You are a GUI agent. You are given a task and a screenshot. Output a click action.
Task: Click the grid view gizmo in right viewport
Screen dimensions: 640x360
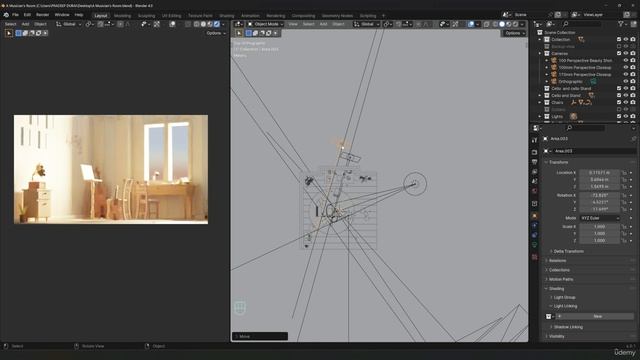pos(240,307)
